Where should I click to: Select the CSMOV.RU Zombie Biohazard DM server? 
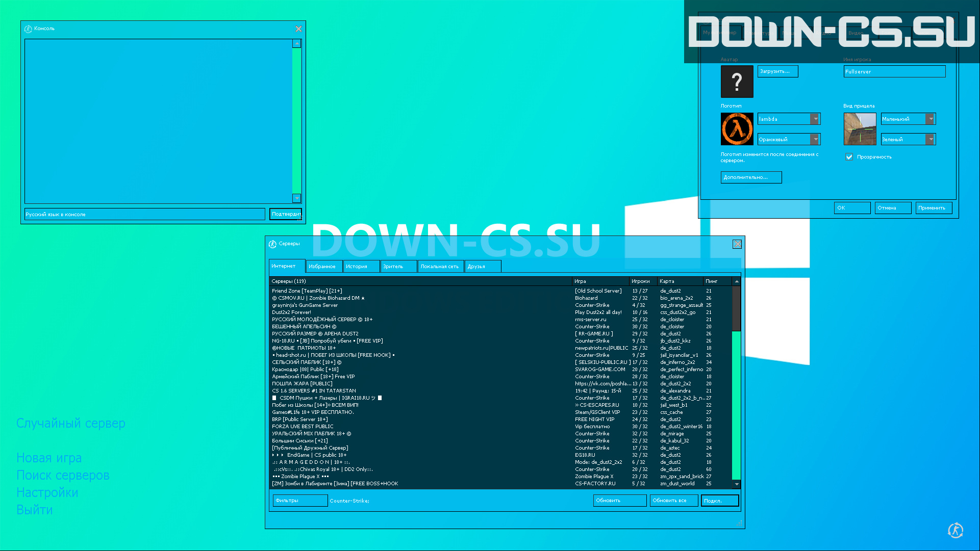(x=501, y=298)
